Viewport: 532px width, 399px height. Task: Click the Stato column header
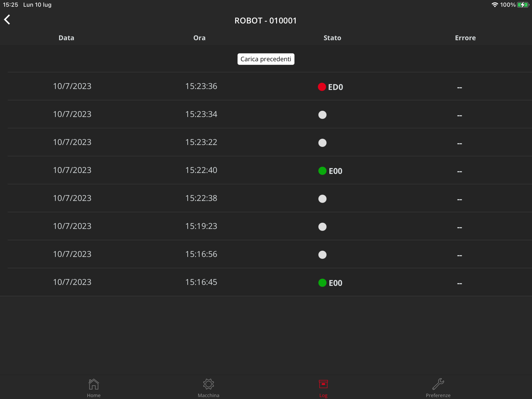[x=332, y=38]
